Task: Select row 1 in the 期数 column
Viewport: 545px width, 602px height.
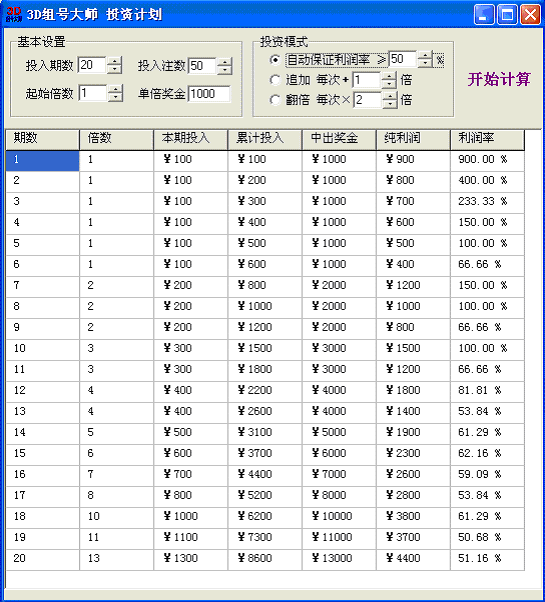Action: [x=43, y=160]
